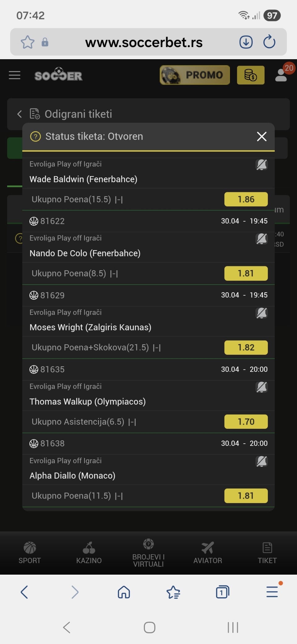Go back from Odigrani tiketi
The width and height of the screenshot is (297, 644).
[19, 114]
